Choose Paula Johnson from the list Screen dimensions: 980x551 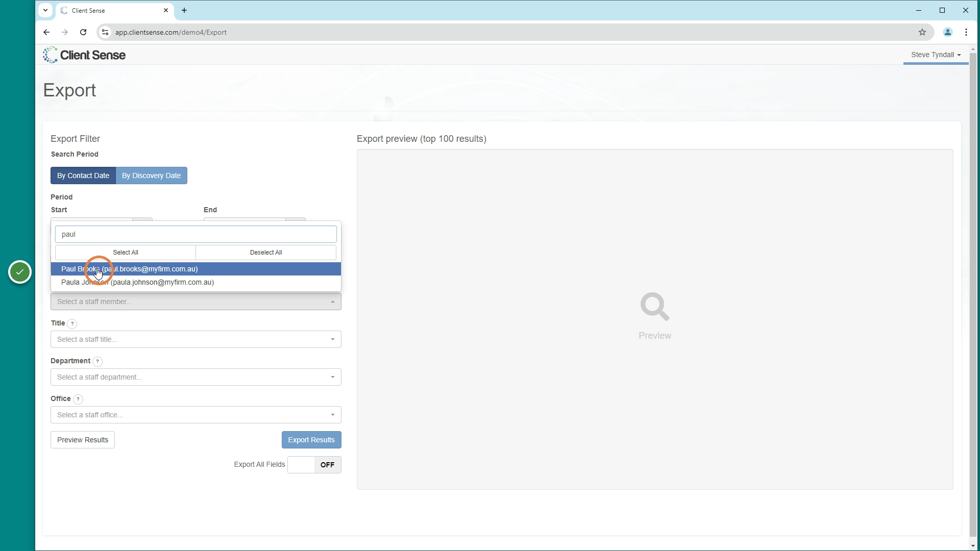196,282
